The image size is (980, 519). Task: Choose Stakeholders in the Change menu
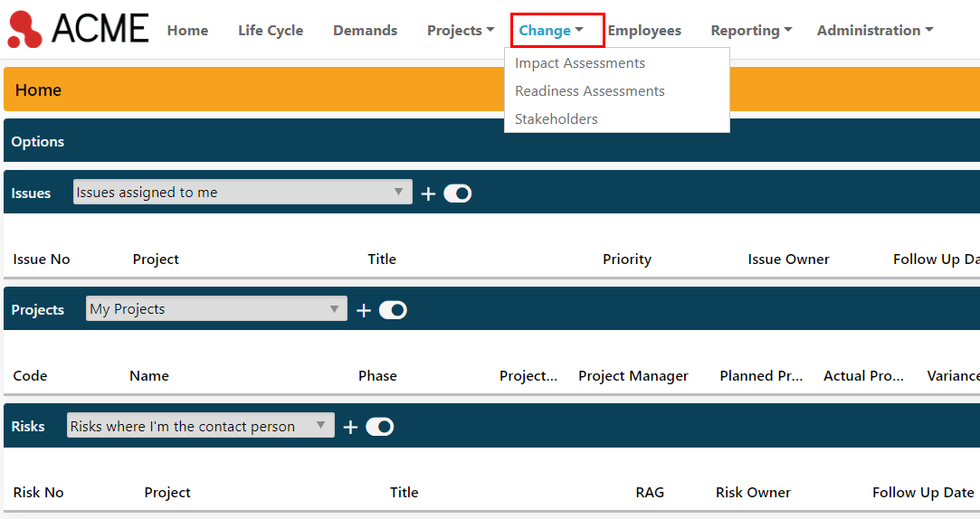pos(556,118)
